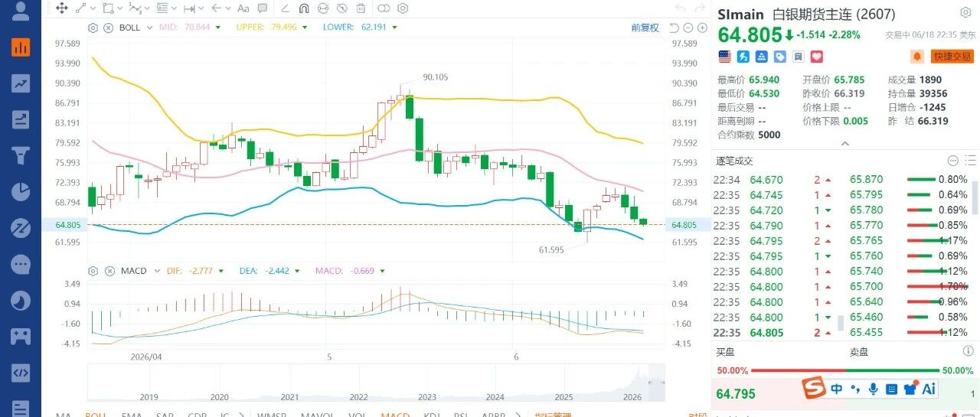Open the pie chart sidebar icon
Viewport: 980px width, 417px height.
click(21, 192)
